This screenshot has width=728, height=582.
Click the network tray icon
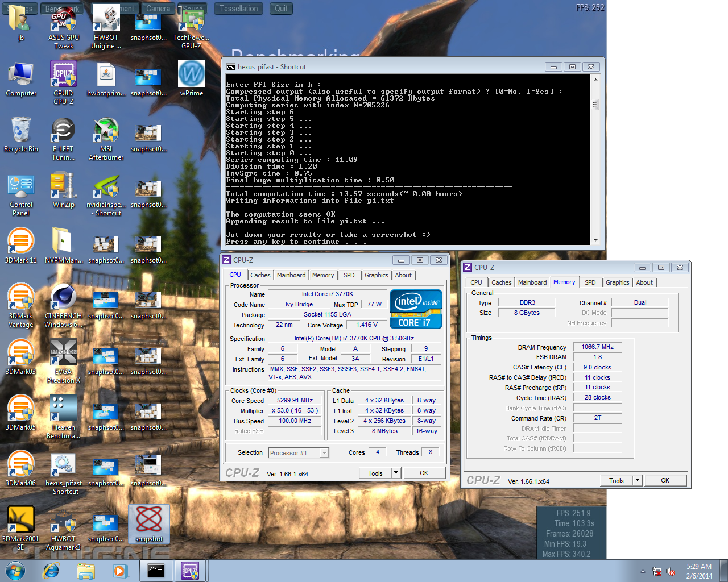click(x=657, y=571)
